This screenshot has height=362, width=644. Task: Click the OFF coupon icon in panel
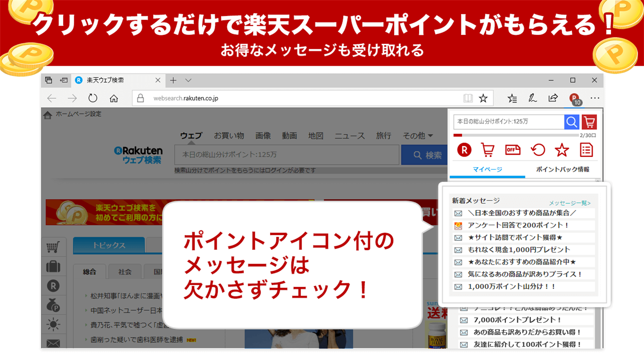tap(513, 150)
